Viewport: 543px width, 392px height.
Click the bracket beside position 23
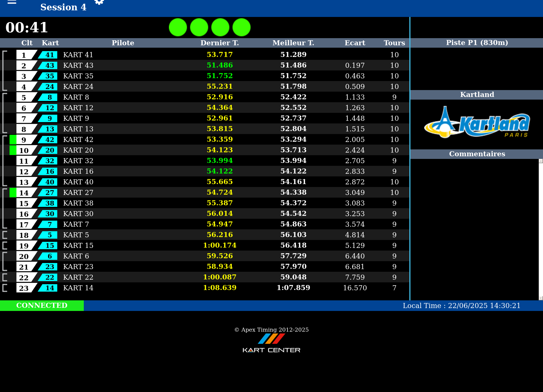pyautogui.click(x=5, y=288)
